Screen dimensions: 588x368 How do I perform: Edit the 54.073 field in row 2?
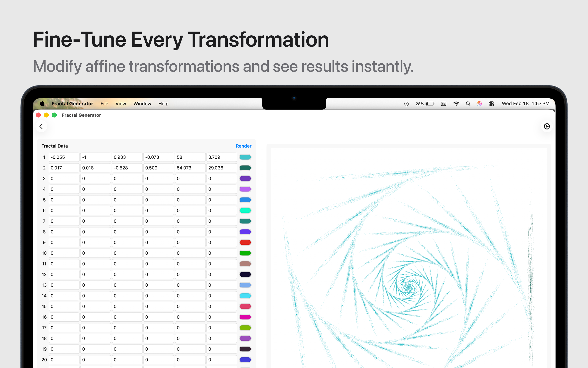click(190, 168)
